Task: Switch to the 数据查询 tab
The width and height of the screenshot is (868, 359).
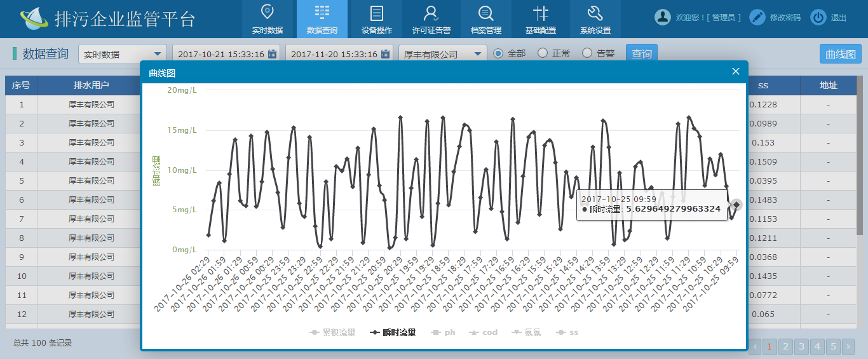Action: coord(322,19)
